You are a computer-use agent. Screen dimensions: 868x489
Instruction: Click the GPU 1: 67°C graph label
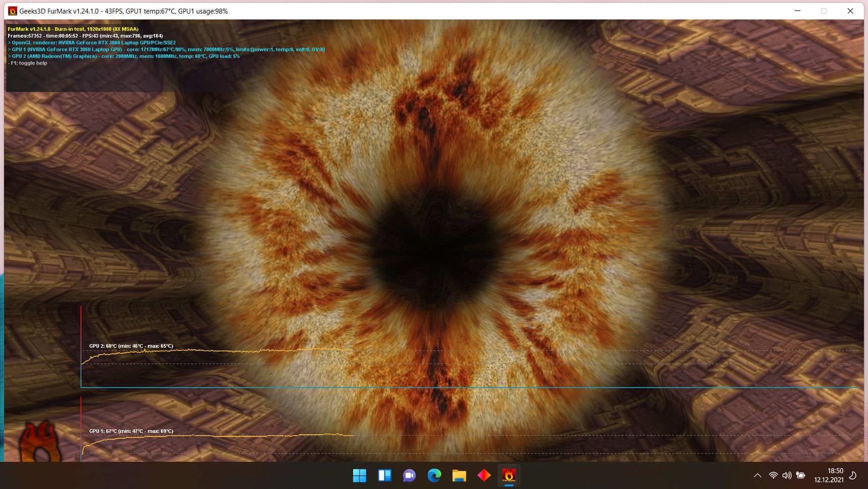[x=131, y=431]
